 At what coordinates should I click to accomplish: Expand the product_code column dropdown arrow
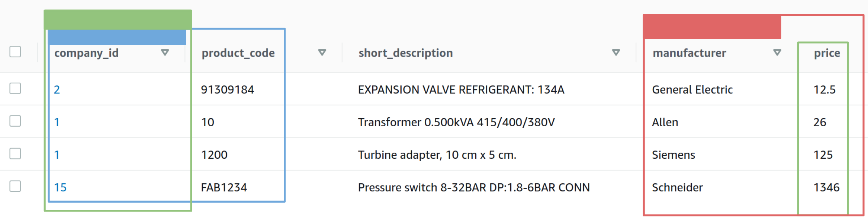tap(322, 53)
